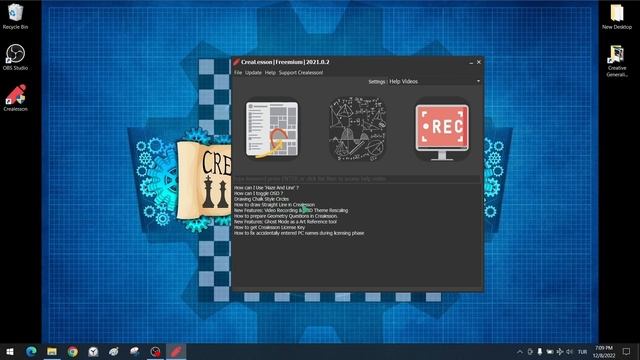
Task: Open the Windows Start menu
Action: click(10, 351)
